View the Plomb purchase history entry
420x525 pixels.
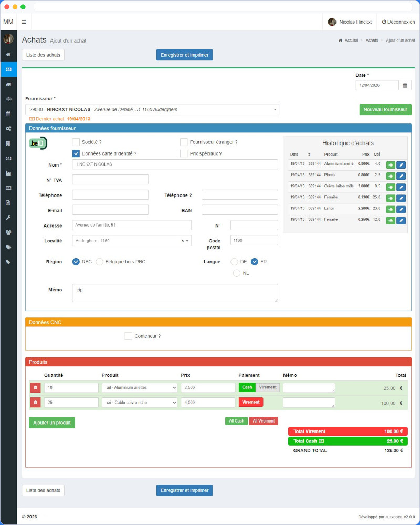click(x=391, y=176)
